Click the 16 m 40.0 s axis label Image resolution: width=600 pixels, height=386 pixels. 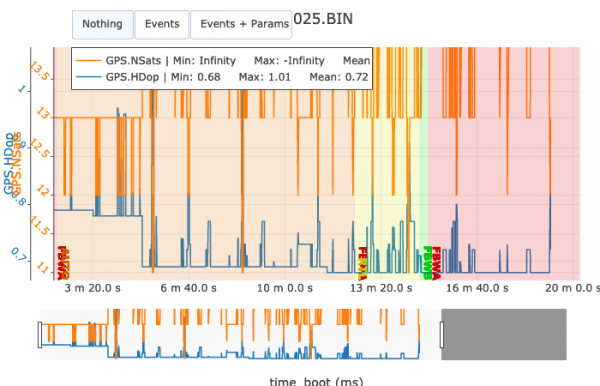point(477,288)
